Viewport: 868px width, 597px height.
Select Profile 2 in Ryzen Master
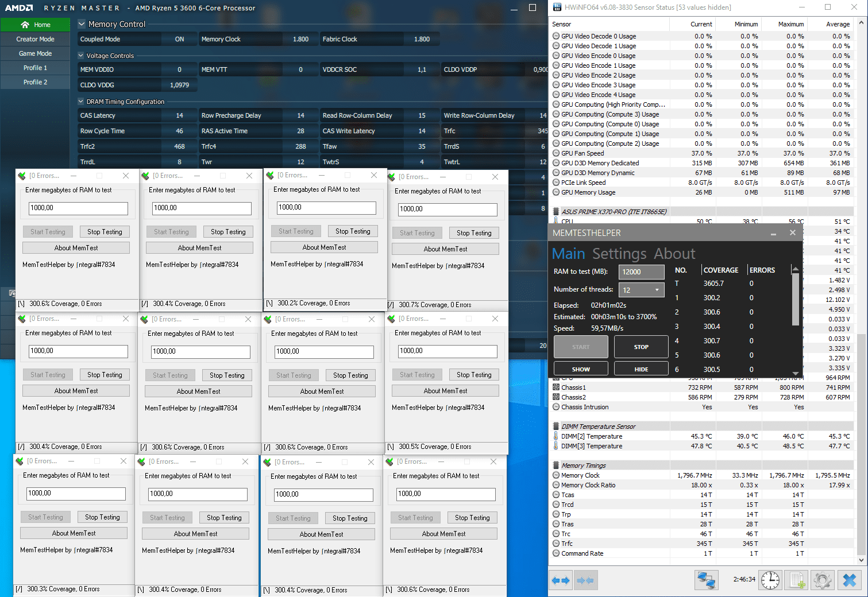coord(35,82)
